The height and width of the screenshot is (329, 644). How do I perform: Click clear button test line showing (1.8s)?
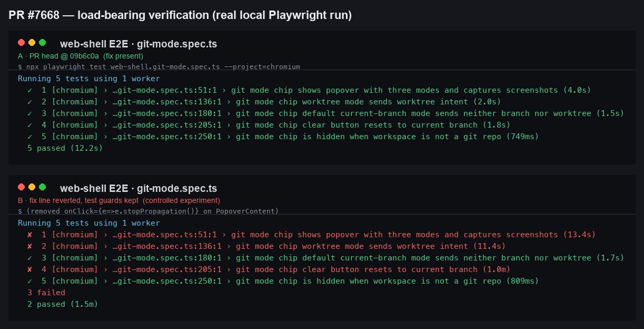click(x=269, y=125)
